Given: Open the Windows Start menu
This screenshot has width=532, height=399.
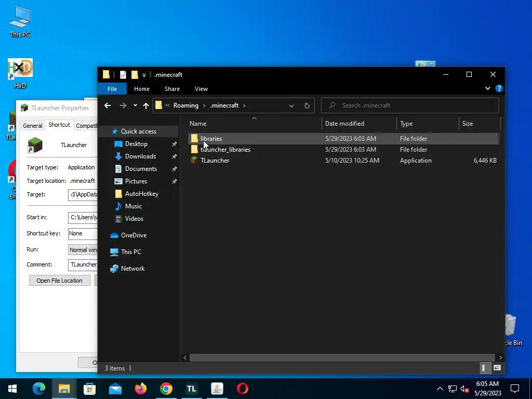Looking at the screenshot, I should coord(12,389).
